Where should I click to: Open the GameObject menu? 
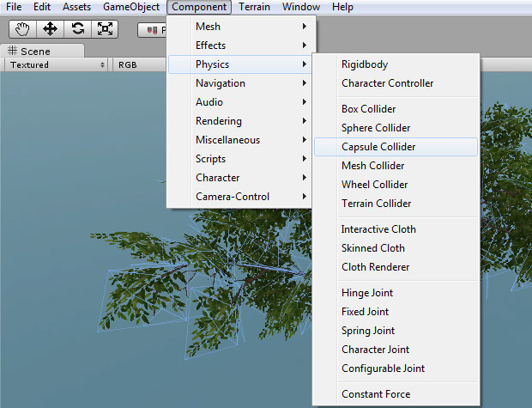pos(130,7)
